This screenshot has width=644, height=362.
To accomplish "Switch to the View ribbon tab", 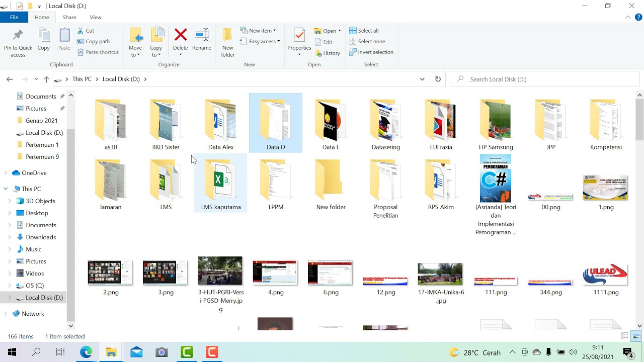I will (x=96, y=17).
